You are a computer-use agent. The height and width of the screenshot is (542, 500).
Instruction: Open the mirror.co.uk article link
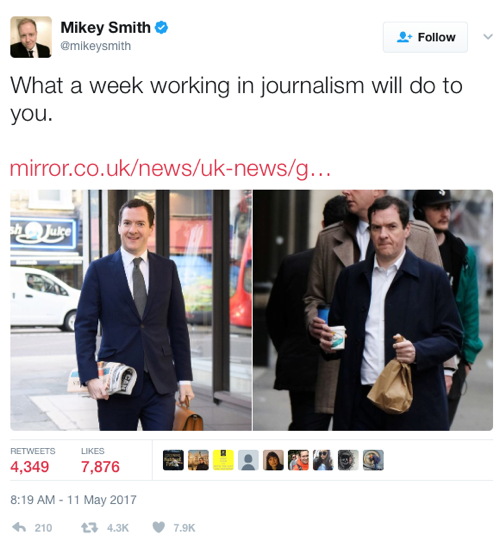pos(170,168)
